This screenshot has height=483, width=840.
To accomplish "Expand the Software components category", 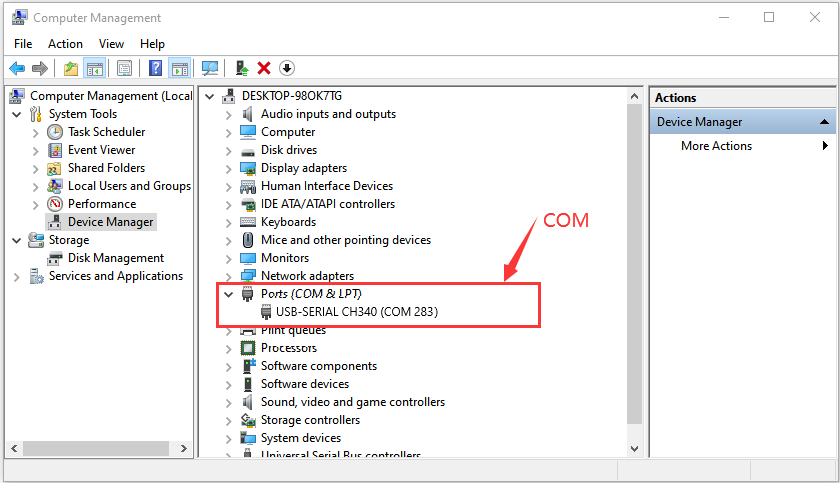I will click(x=229, y=367).
